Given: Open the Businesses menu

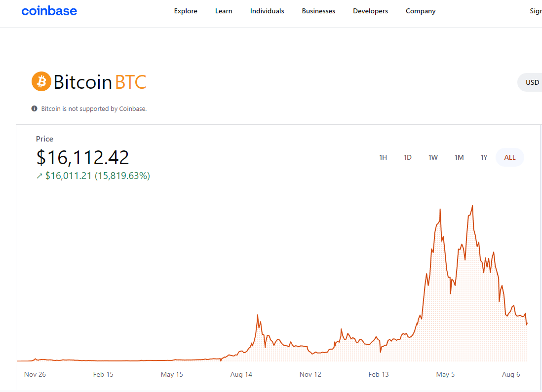Looking at the screenshot, I should [x=318, y=10].
